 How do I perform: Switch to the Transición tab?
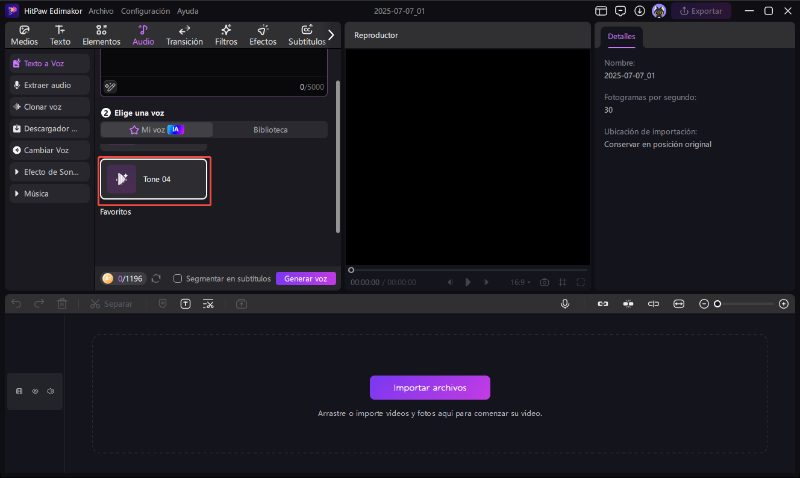click(184, 35)
